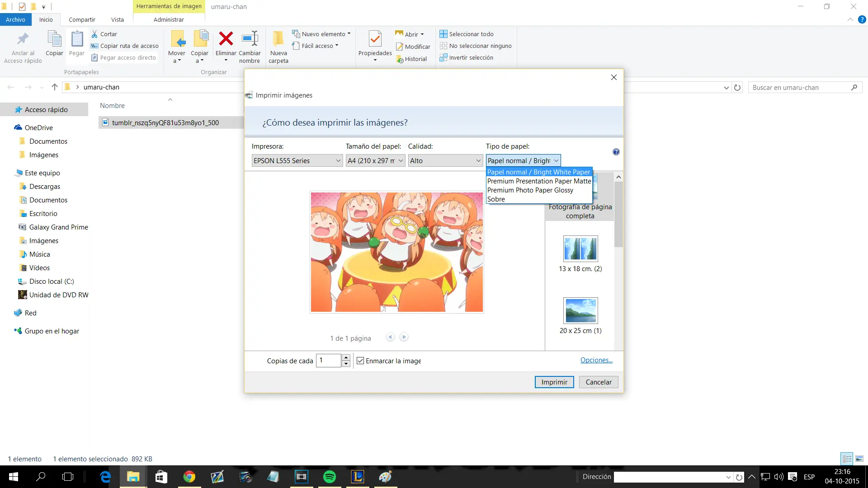Viewport: 868px width, 488px height.
Task: Click the Cortar scissors icon
Action: (94, 34)
